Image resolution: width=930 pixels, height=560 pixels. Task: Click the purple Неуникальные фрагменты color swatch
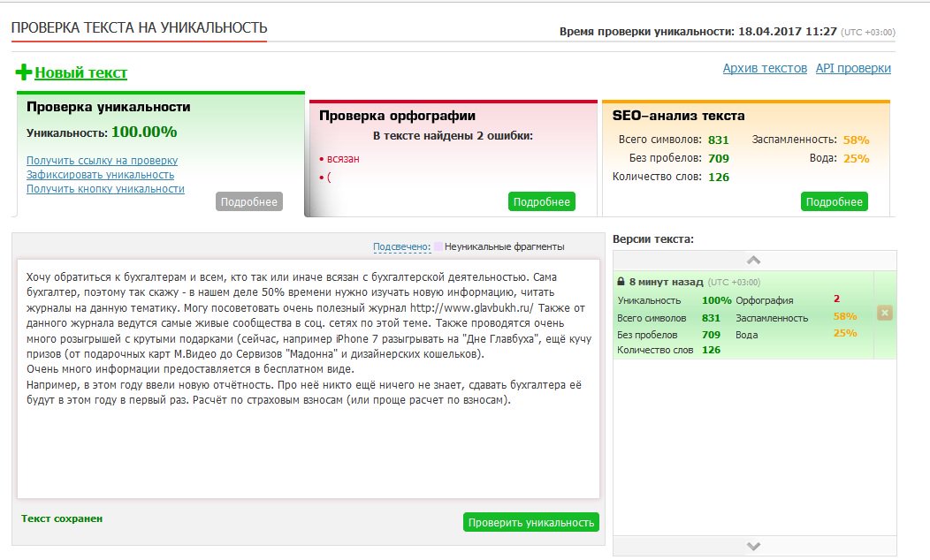tap(438, 247)
